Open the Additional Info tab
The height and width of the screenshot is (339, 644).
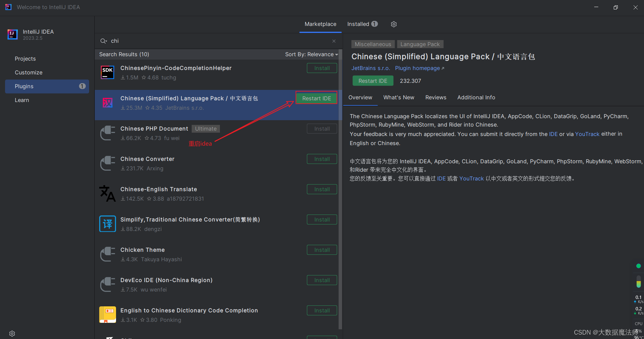(476, 98)
